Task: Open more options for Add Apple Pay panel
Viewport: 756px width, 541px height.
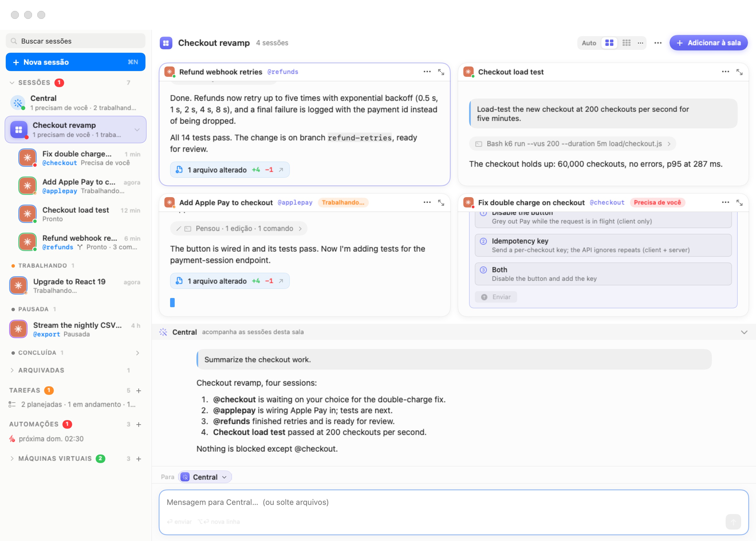Action: coord(427,202)
